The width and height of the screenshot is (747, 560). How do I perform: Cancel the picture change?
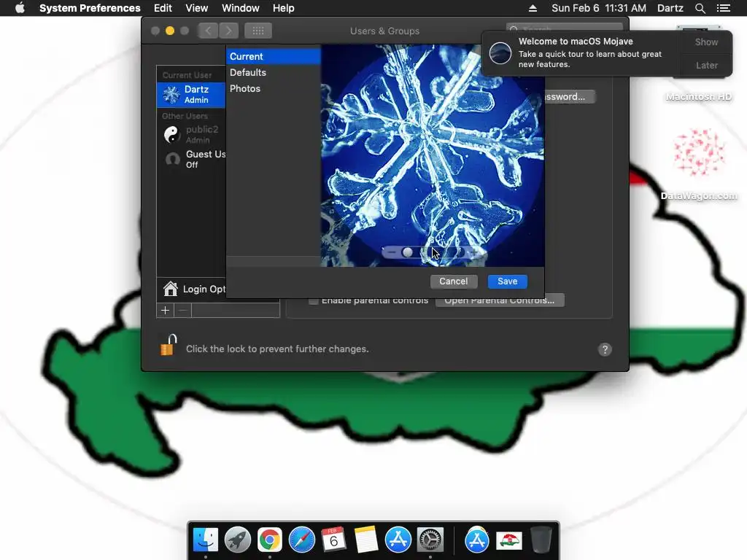click(x=453, y=281)
